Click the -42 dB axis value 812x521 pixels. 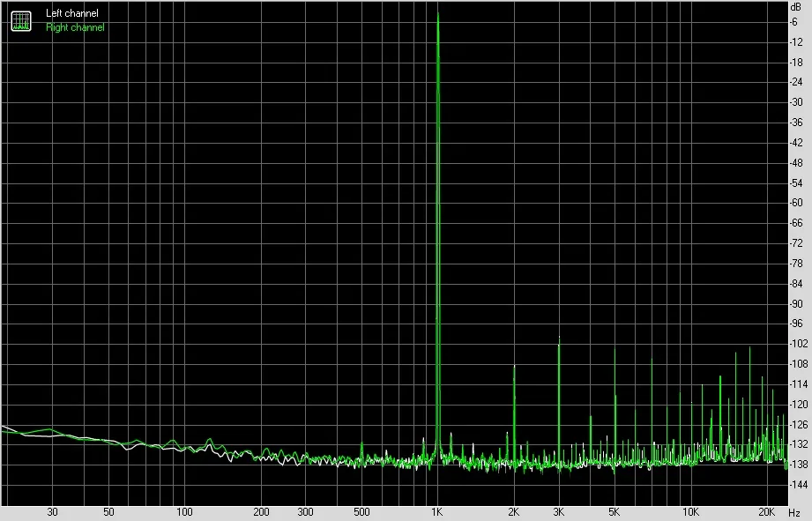pyautogui.click(x=796, y=143)
